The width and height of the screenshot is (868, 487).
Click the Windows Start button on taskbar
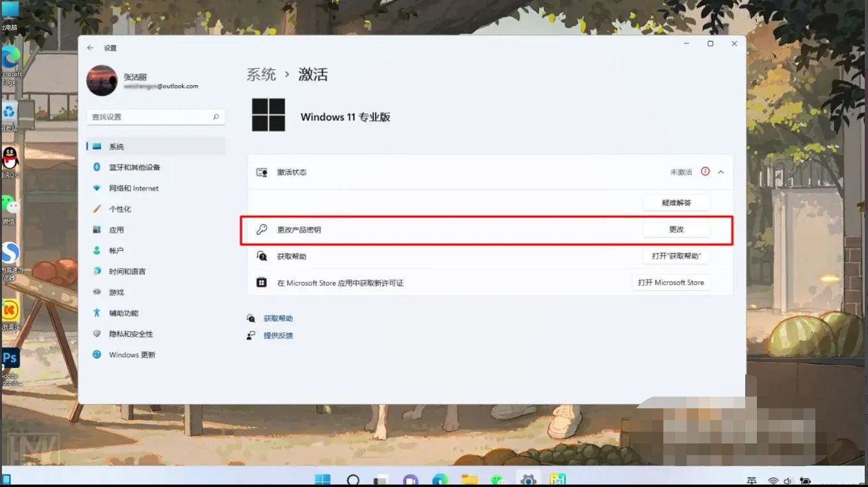point(322,480)
